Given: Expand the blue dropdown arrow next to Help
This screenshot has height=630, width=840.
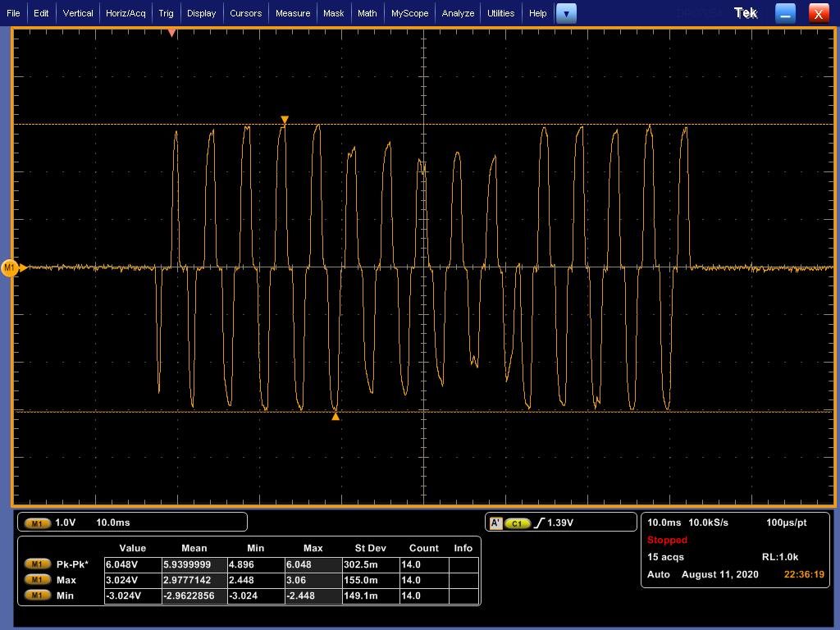Looking at the screenshot, I should [x=566, y=13].
